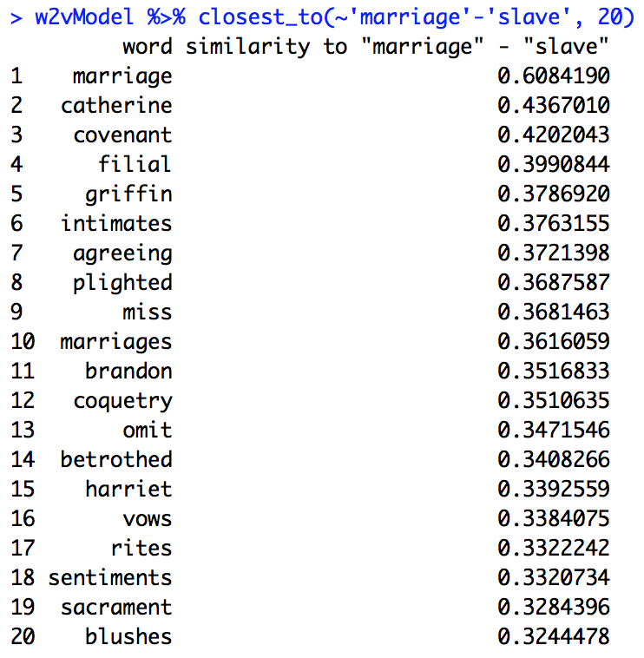Click the word 'marriage' in row 1
Image resolution: width=644 pixels, height=658 pixels.
(122, 76)
